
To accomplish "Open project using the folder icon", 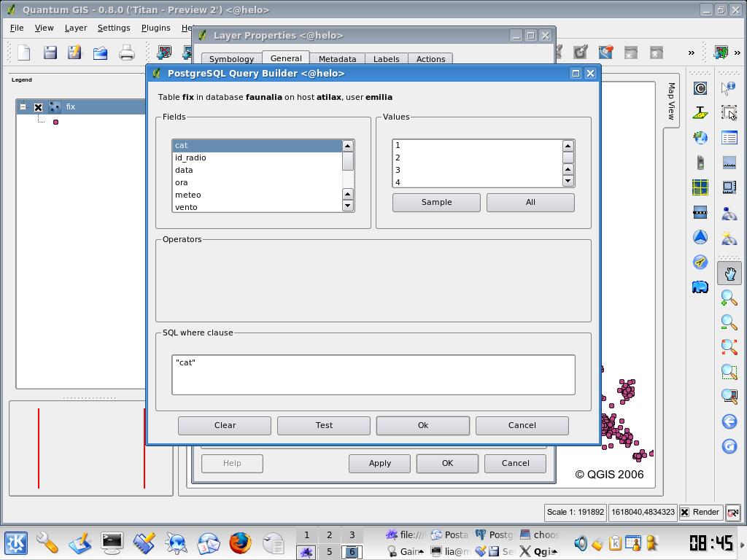I will pyautogui.click(x=100, y=52).
